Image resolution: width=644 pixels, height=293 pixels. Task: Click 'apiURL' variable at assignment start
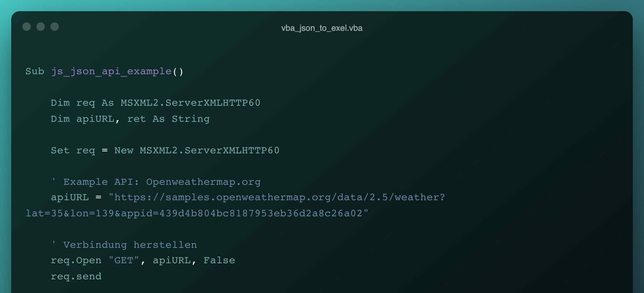[x=70, y=197]
